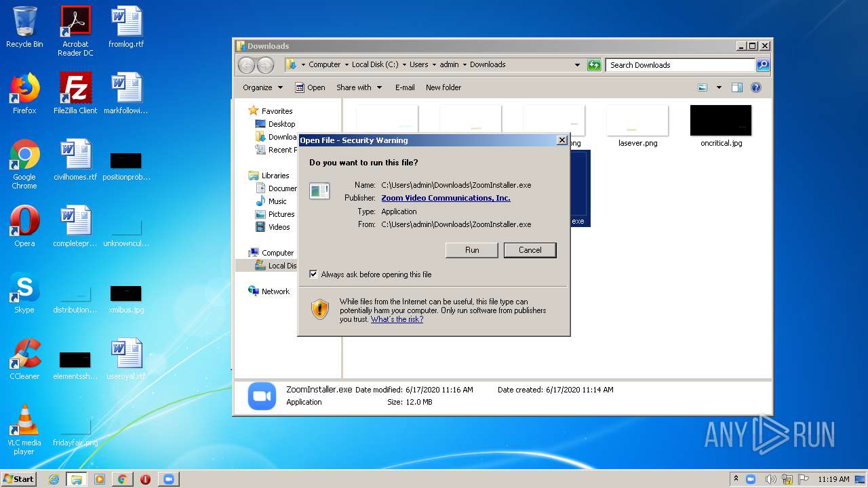The height and width of the screenshot is (488, 868).
Task: Open Zoom Video Communications publisher link
Action: click(446, 198)
